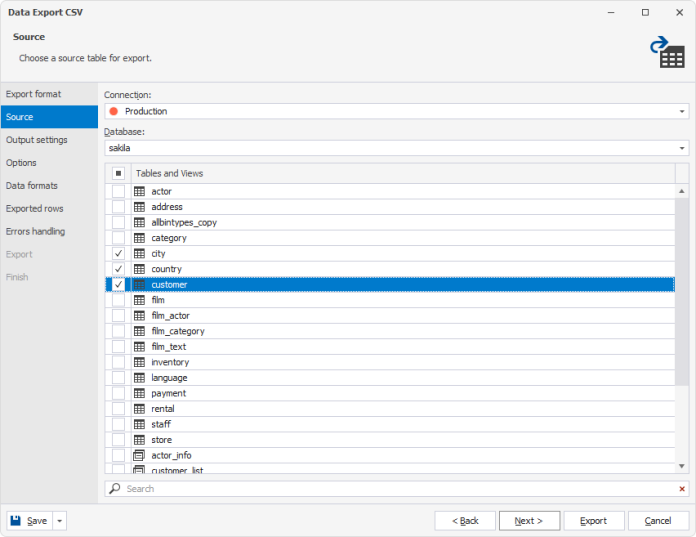Toggle the select-all checkbox in header
The height and width of the screenshot is (537, 696).
pyautogui.click(x=118, y=173)
